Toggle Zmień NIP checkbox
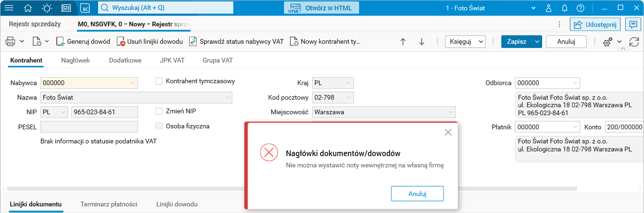This screenshot has width=644, height=213. 159,111
